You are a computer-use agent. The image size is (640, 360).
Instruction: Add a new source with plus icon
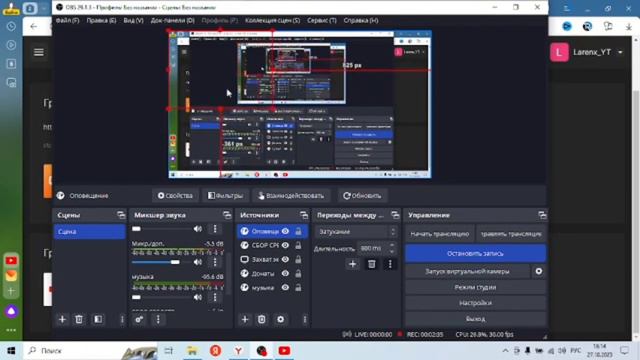coord(244,320)
